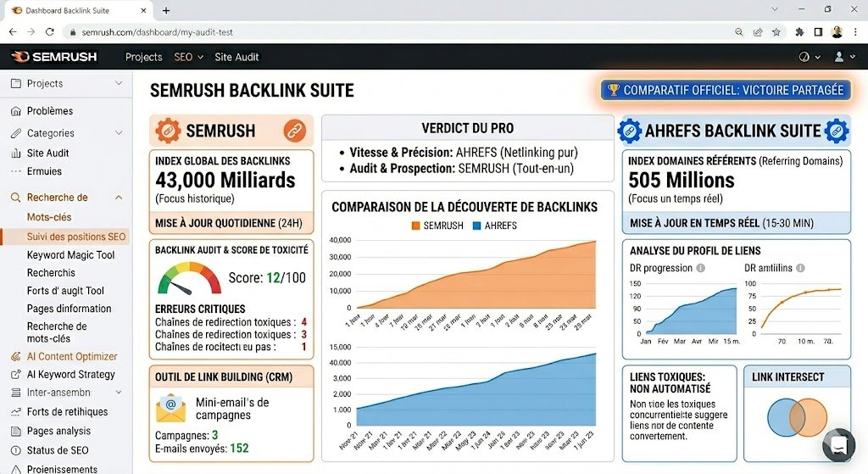Select Pages dinformation in sidebar

point(70,309)
